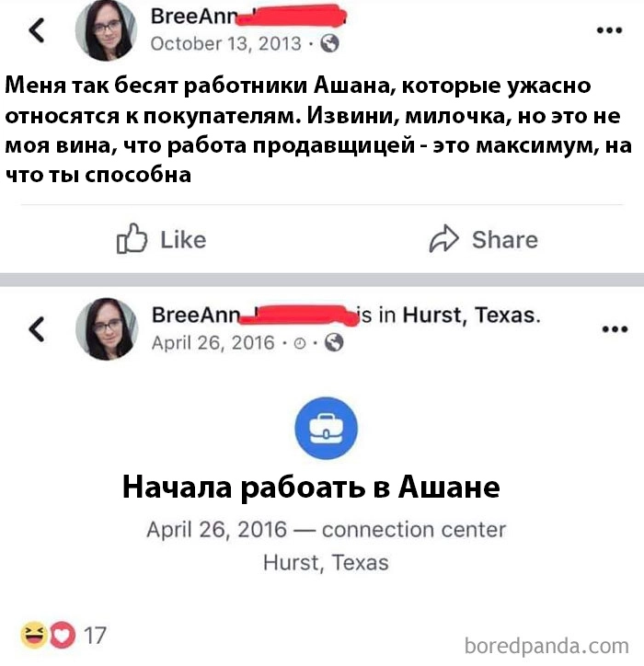Screen dimensions: 644x666
Task: Click the BreeAnn name on the top post
Action: pos(194,17)
